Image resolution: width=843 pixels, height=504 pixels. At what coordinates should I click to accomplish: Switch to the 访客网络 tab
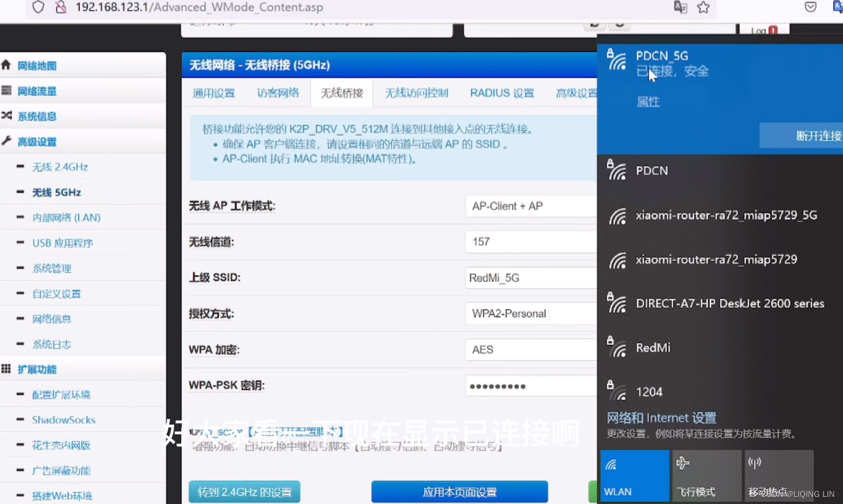[278, 93]
